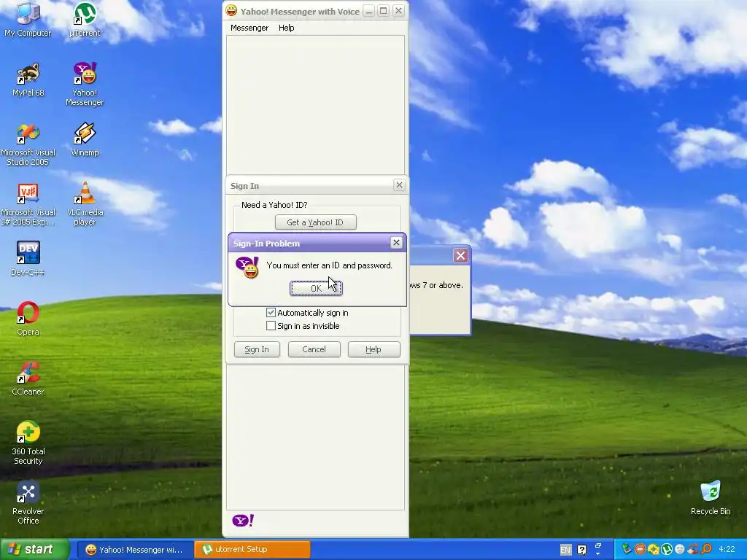Click the 4:22 clock in the system tray

[x=727, y=550]
